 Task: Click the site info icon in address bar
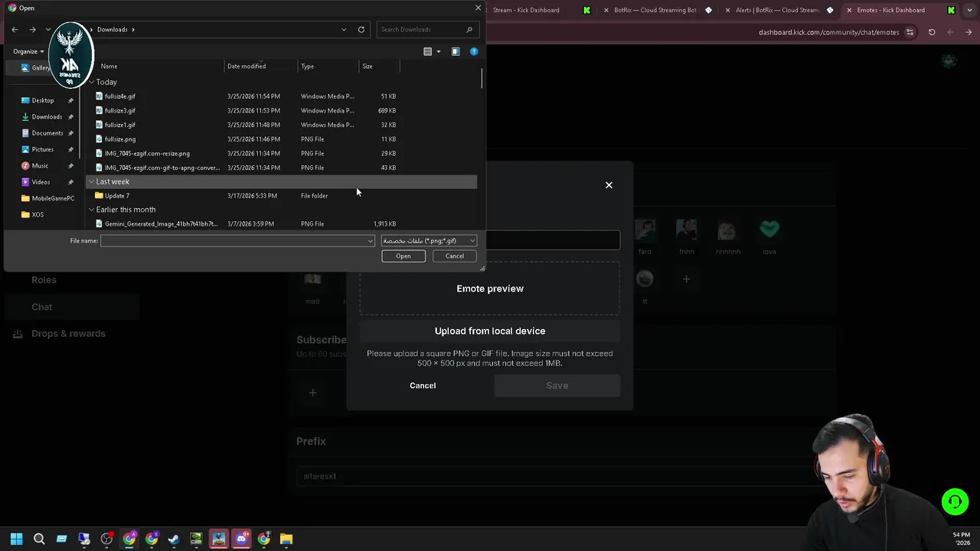[x=910, y=32]
